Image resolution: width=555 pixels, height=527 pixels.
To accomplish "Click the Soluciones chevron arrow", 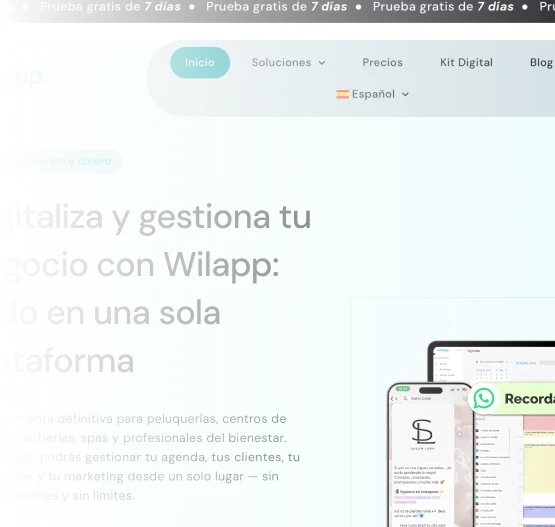I will (x=322, y=63).
